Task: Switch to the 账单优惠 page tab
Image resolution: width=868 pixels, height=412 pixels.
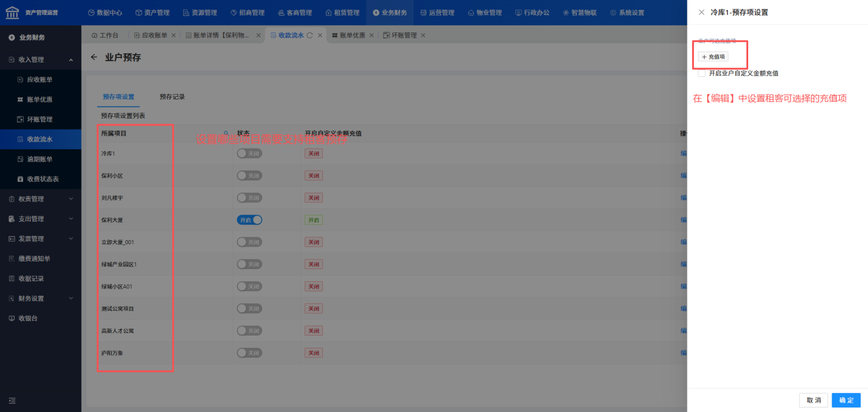Action: (348, 35)
